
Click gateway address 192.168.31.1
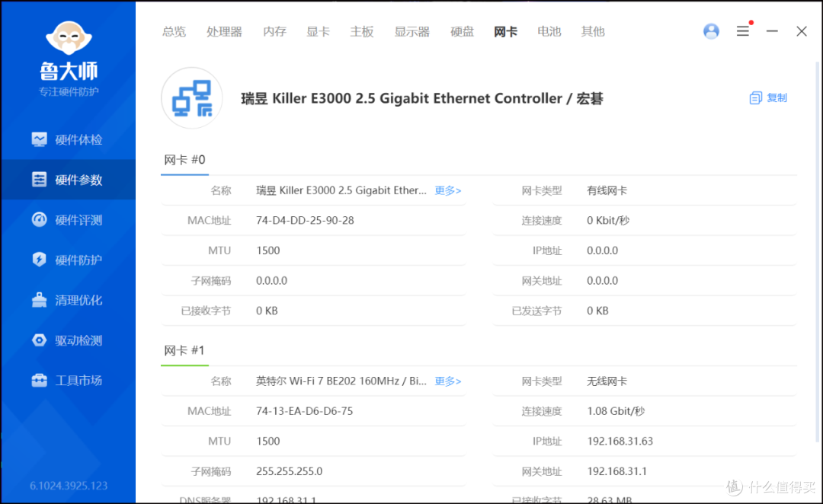(616, 471)
